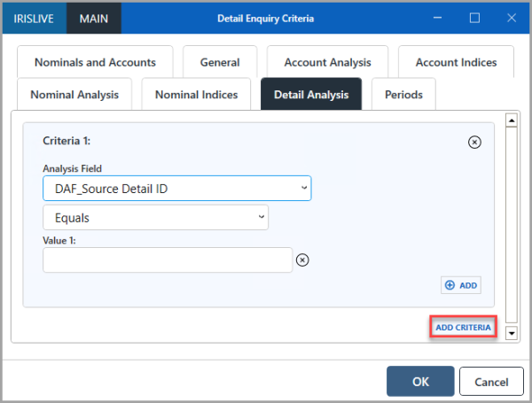The height and width of the screenshot is (403, 532).
Task: Open the Nominal Indices tab
Action: 196,94
